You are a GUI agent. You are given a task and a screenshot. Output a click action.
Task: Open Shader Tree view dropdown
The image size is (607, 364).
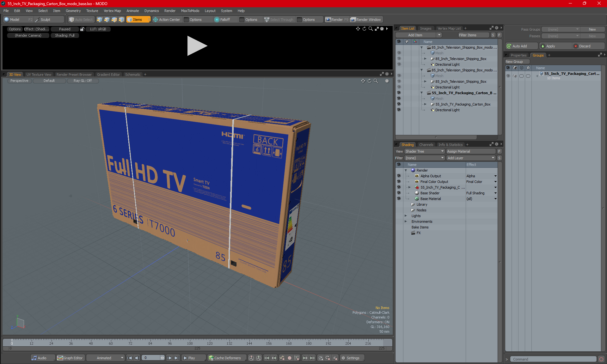pyautogui.click(x=425, y=151)
